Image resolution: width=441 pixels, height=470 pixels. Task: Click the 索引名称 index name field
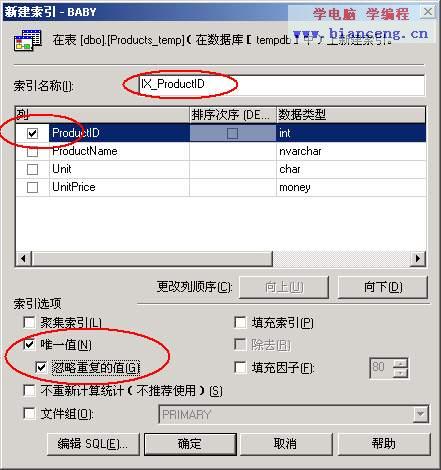click(281, 85)
